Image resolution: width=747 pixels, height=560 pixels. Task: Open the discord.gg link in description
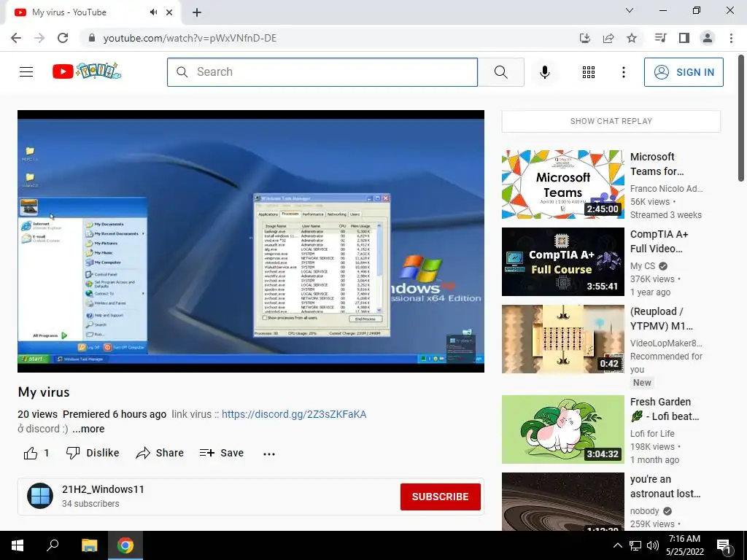(294, 414)
